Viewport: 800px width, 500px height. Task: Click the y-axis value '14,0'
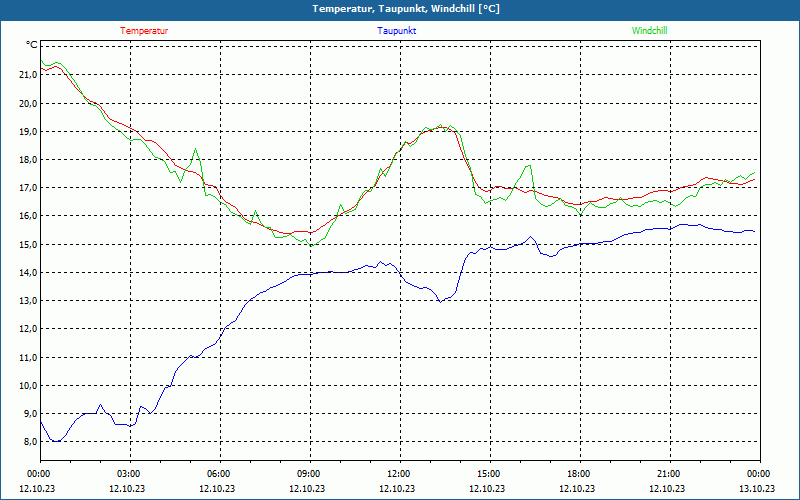29,273
